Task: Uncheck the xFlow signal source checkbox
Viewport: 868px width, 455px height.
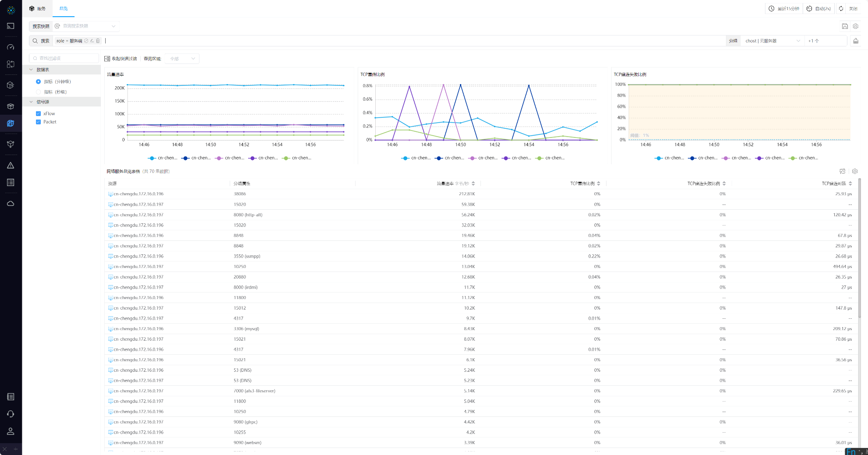Action: tap(38, 113)
